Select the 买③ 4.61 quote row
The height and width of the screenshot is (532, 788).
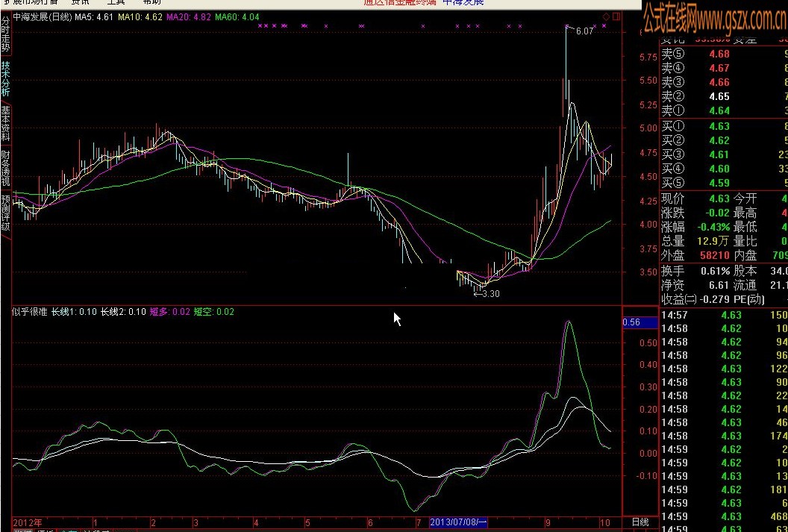point(724,154)
